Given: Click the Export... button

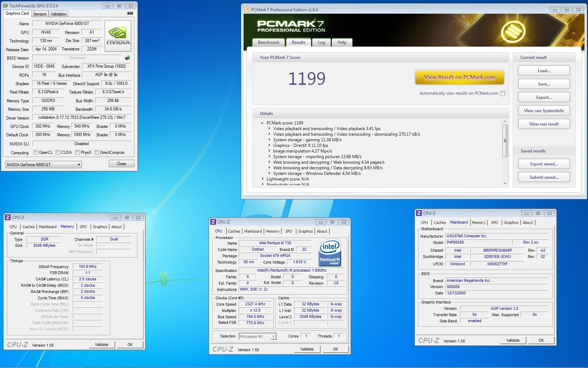Looking at the screenshot, I should pos(544,97).
